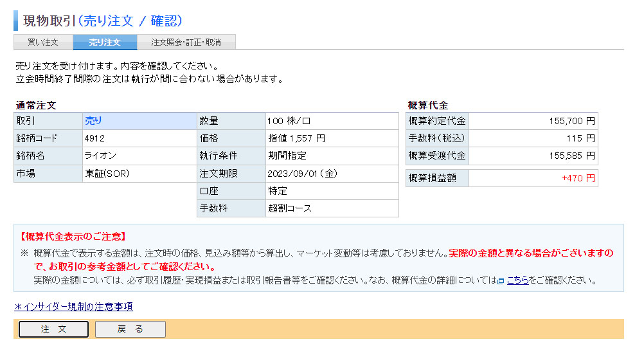Open the 注文照会・訂正・取消 tab
The height and width of the screenshot is (355, 644).
[x=186, y=42]
